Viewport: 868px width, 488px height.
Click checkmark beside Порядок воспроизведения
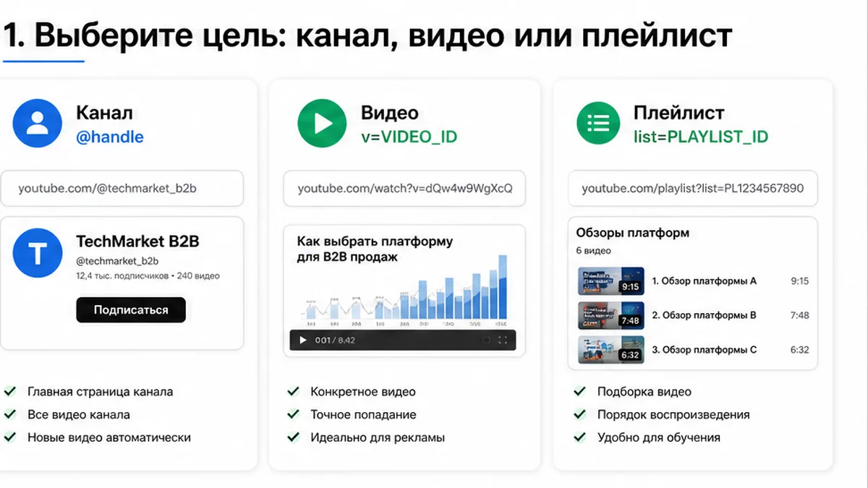pos(579,414)
